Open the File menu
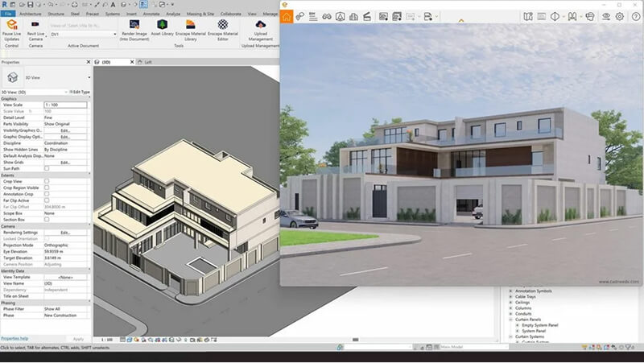 pos(8,14)
